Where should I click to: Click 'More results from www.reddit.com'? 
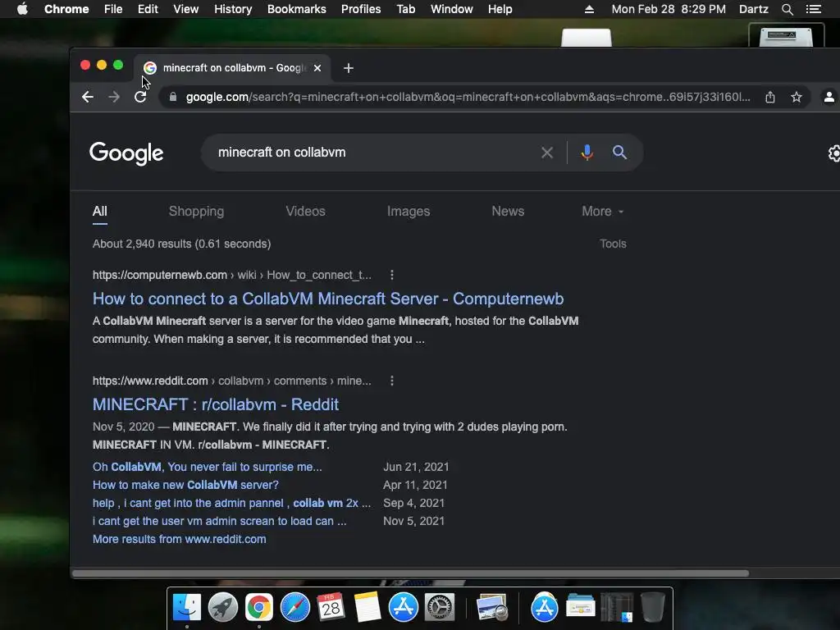coord(179,540)
